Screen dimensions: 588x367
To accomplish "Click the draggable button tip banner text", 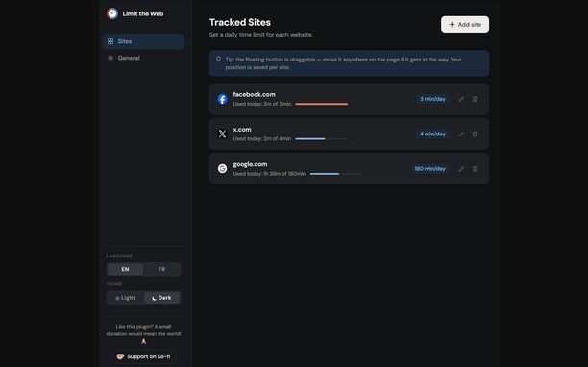I will click(x=343, y=63).
